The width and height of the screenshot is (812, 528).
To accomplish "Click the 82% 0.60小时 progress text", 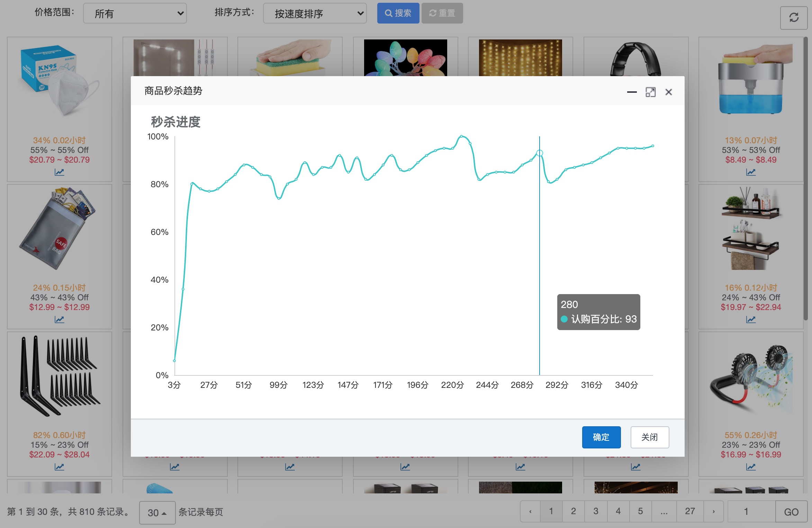I will pos(59,435).
